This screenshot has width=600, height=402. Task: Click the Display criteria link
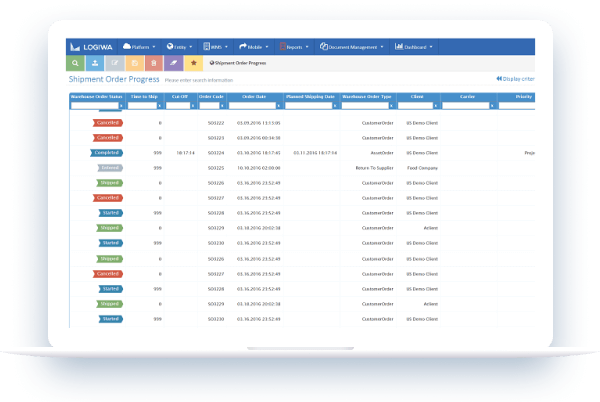click(515, 78)
